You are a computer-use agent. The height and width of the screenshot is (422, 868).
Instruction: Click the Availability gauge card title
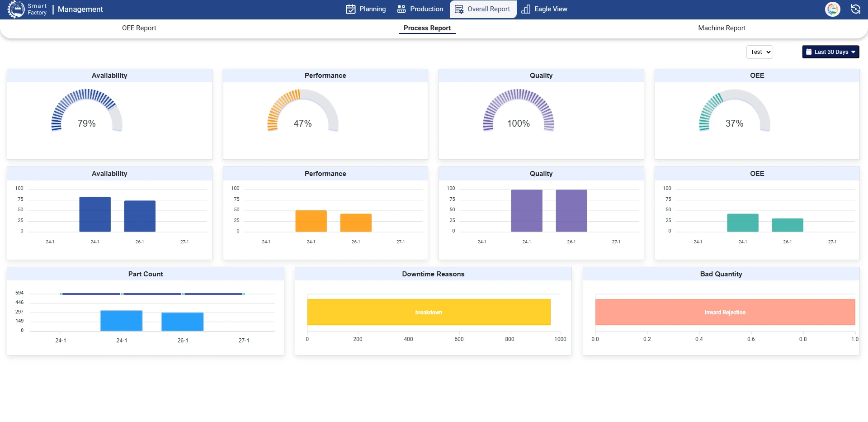pyautogui.click(x=109, y=76)
